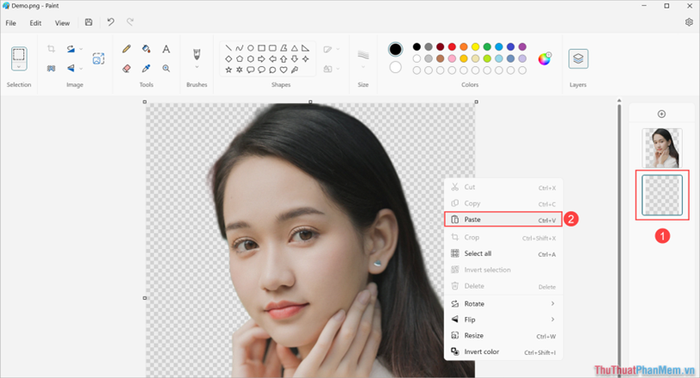Open Settings gear icon
700x378 pixels.
tap(689, 22)
